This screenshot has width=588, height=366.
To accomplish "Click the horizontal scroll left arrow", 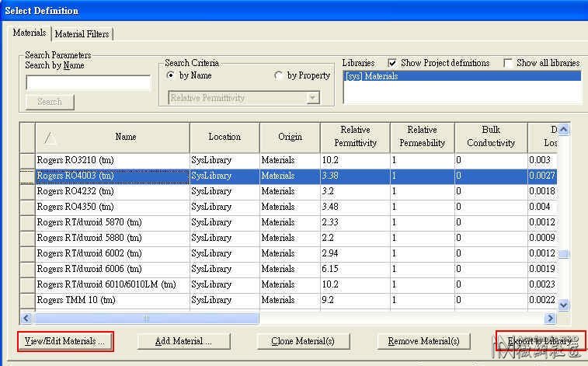I will tap(26, 319).
